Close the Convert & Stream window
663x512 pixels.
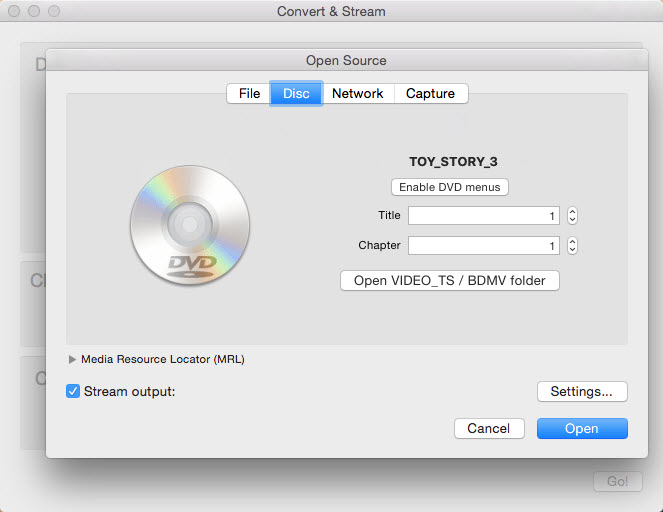coord(14,11)
